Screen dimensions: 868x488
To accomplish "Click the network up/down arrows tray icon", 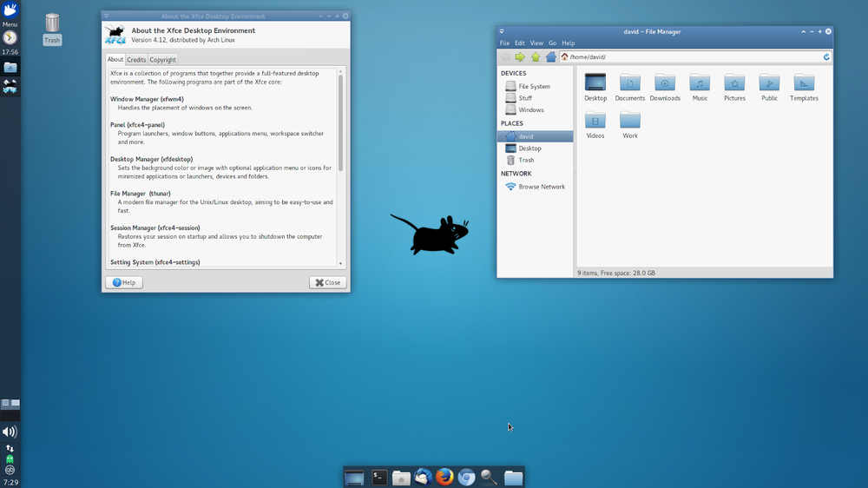I will click(x=10, y=448).
